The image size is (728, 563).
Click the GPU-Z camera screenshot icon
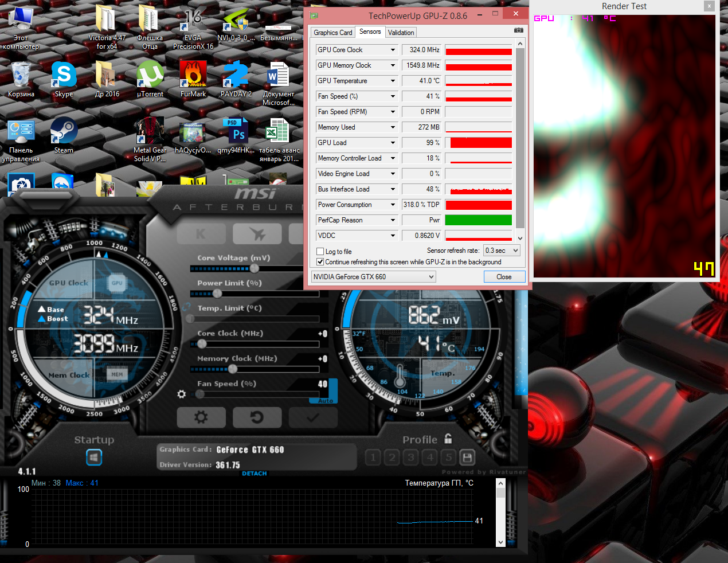pyautogui.click(x=518, y=30)
